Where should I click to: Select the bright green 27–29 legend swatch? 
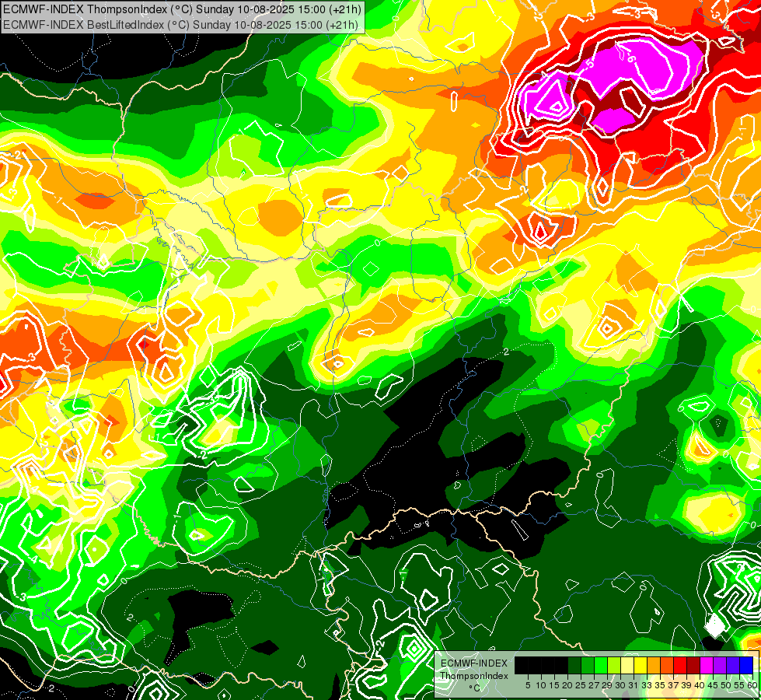pos(600,665)
